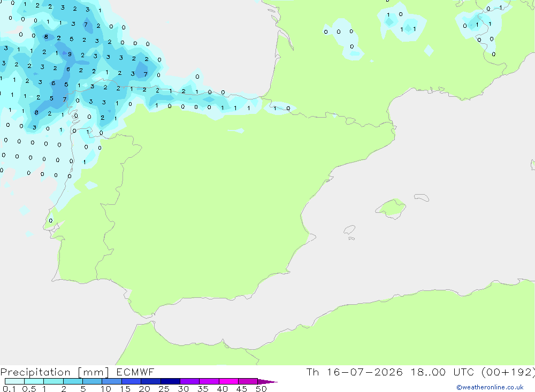Click the "16-07-2026" date text

click(x=365, y=372)
